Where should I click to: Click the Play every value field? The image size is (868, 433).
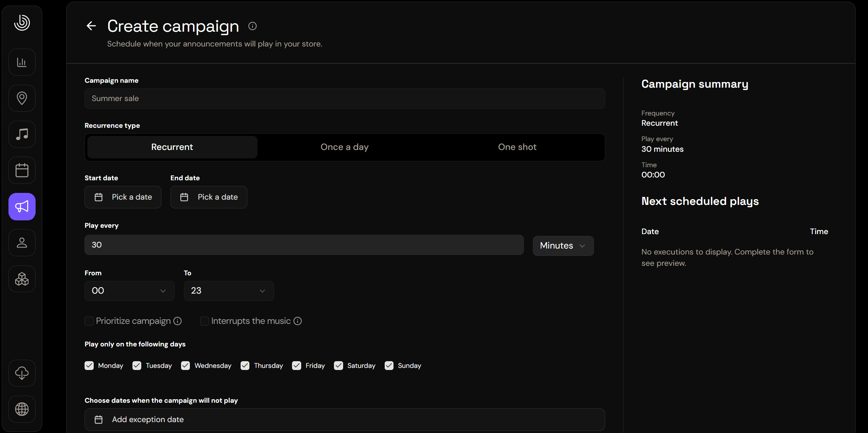point(304,245)
